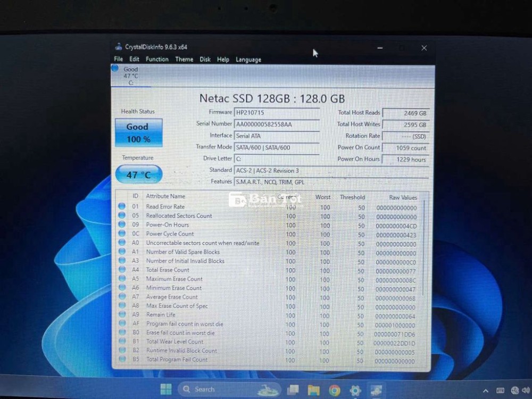
Task: Click status dot for Total Program Fail Count
Action: (122, 359)
